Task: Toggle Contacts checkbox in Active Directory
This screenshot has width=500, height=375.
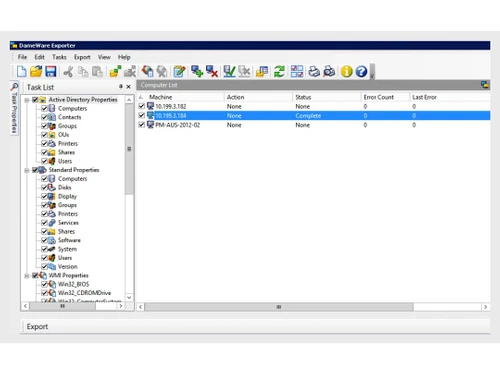Action: pos(44,117)
